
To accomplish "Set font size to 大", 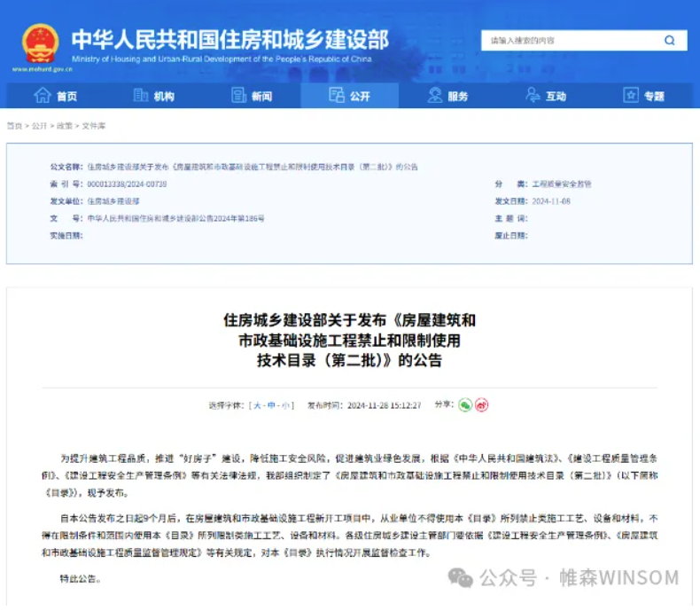I will click(258, 405).
